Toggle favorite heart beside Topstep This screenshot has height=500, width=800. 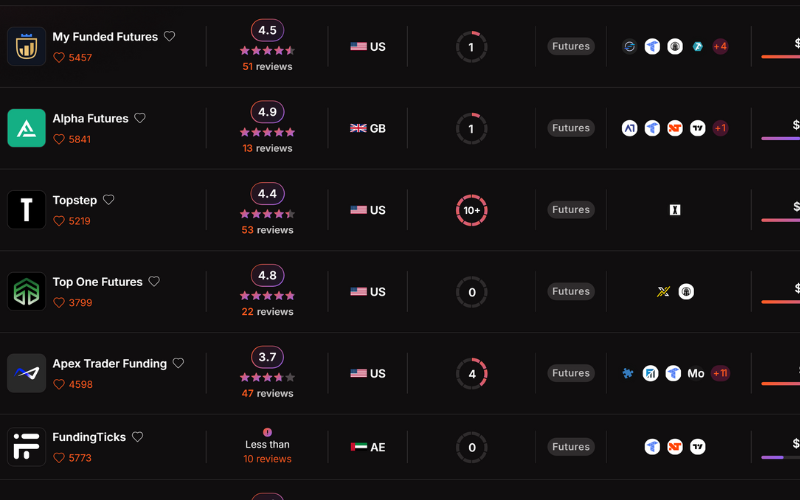click(109, 200)
